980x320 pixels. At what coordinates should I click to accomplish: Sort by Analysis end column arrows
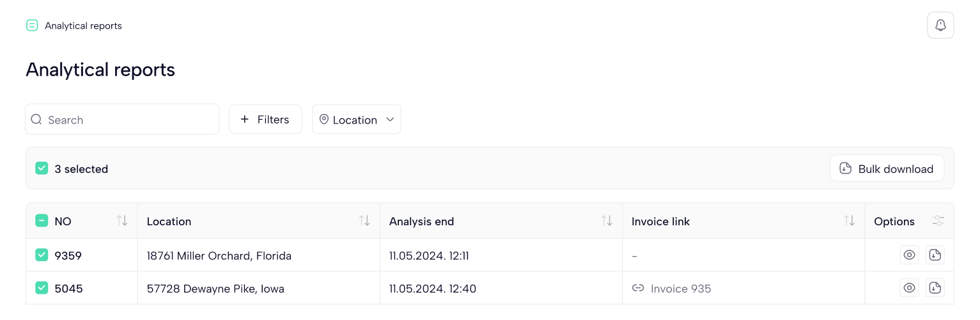pyautogui.click(x=607, y=221)
